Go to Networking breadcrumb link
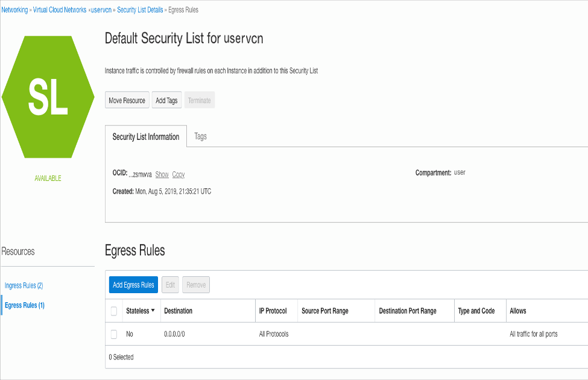This screenshot has width=588, height=380. (14, 10)
